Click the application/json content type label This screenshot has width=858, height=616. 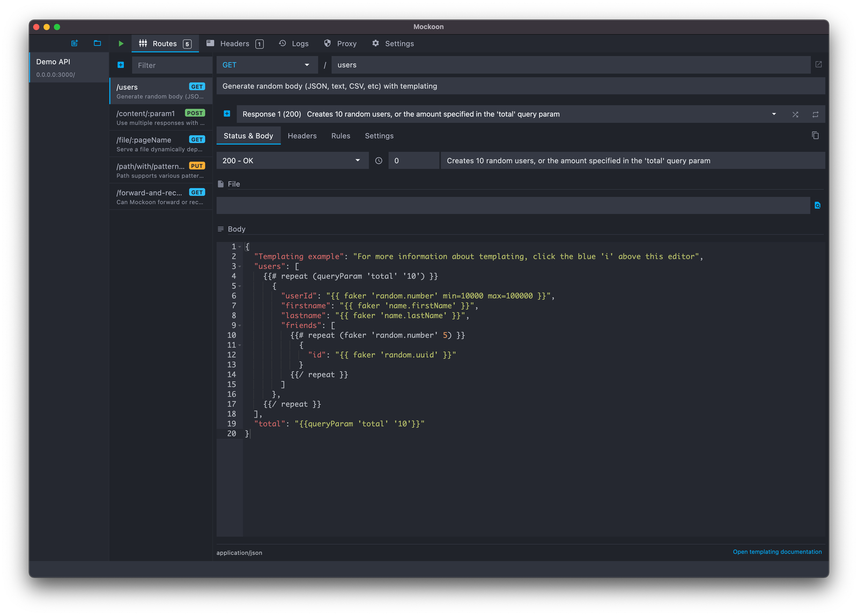pyautogui.click(x=239, y=553)
